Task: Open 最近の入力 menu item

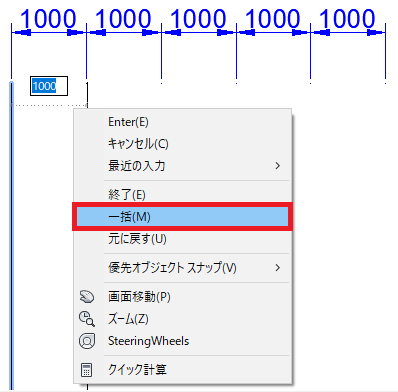Action: [x=137, y=166]
